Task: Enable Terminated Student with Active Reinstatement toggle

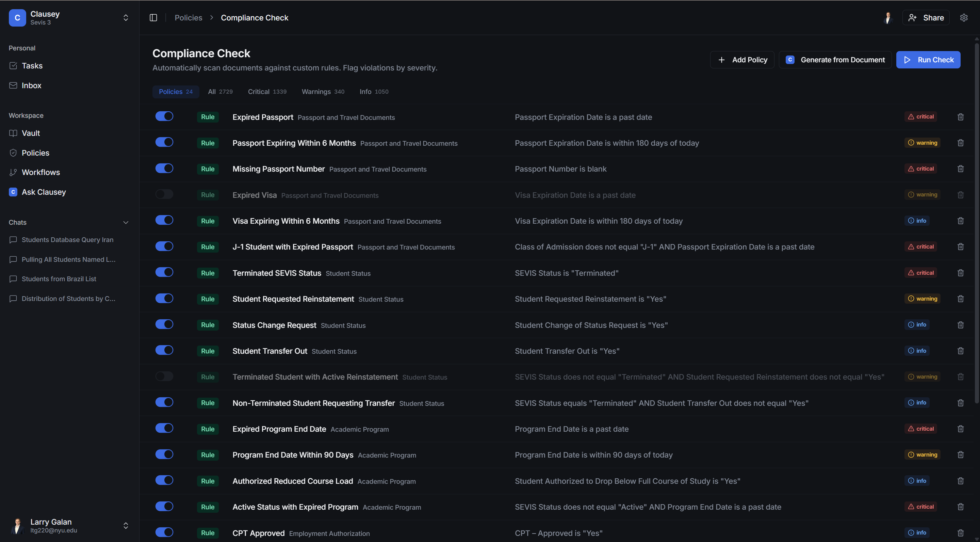Action: 164,377
